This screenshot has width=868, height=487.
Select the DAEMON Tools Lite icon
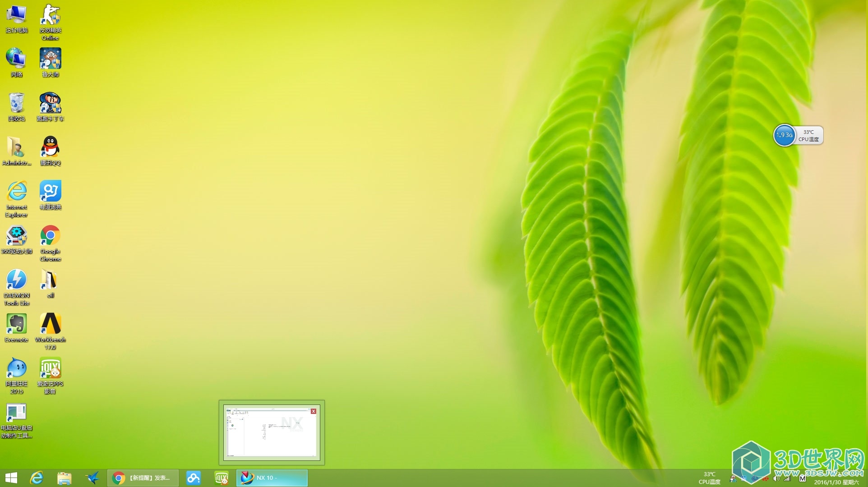tap(17, 287)
